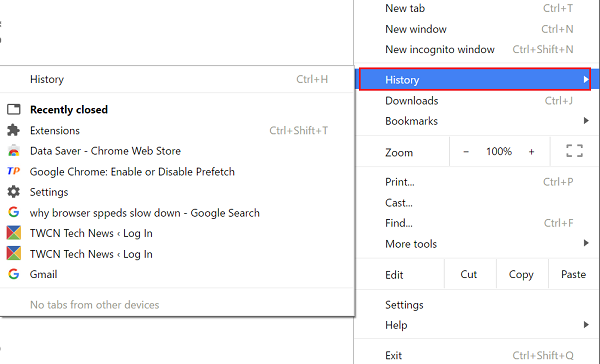The image size is (600, 364).
Task: Expand the Bookmarks submenu arrow
Action: coord(586,121)
